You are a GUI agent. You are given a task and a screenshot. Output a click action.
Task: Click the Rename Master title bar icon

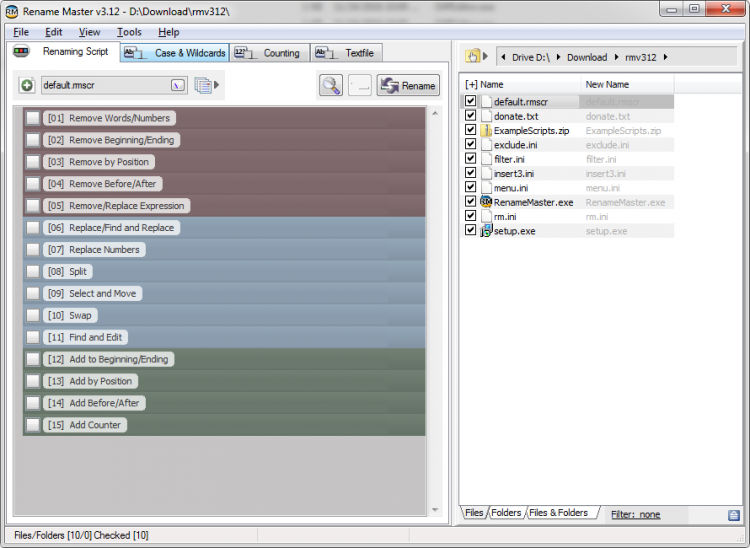tap(11, 11)
